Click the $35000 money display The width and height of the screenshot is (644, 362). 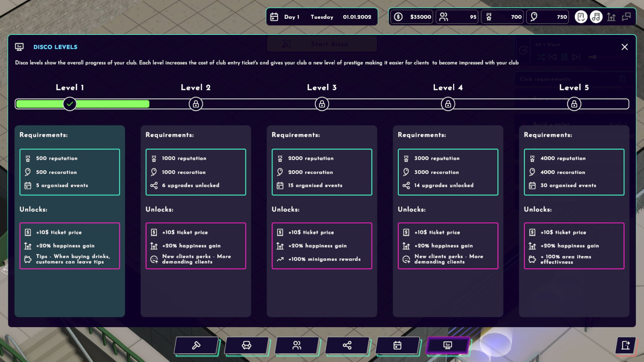413,17
